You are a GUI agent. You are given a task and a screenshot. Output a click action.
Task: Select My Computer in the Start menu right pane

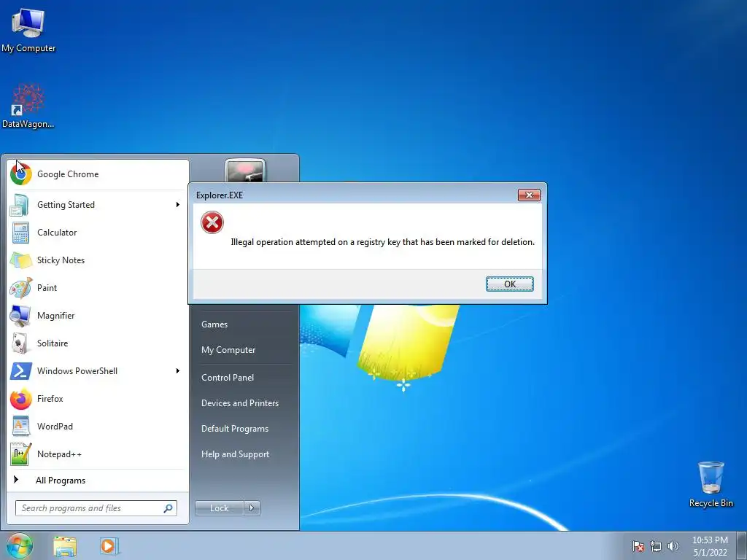click(x=228, y=350)
